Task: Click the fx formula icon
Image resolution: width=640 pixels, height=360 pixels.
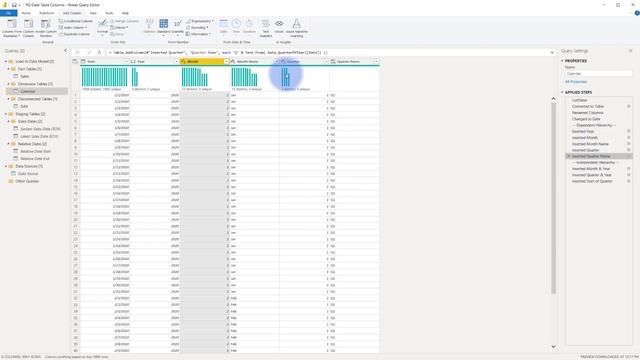Action: [99, 52]
